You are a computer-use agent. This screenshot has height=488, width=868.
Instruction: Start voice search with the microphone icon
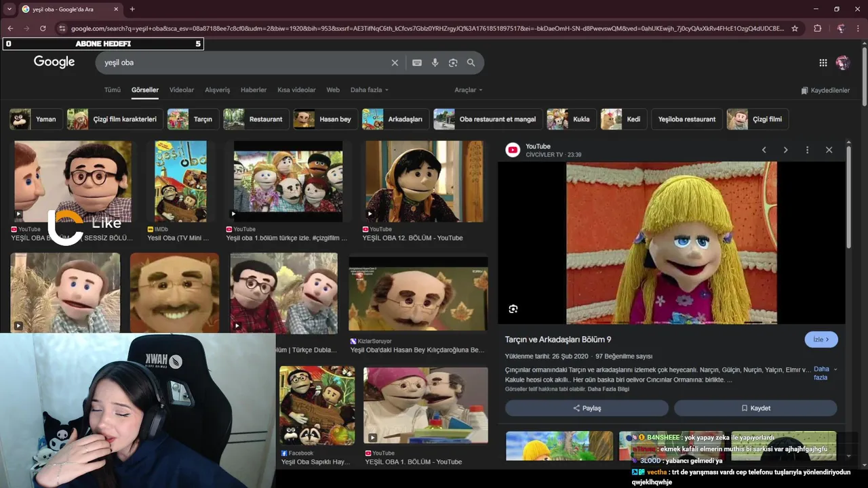(x=435, y=62)
